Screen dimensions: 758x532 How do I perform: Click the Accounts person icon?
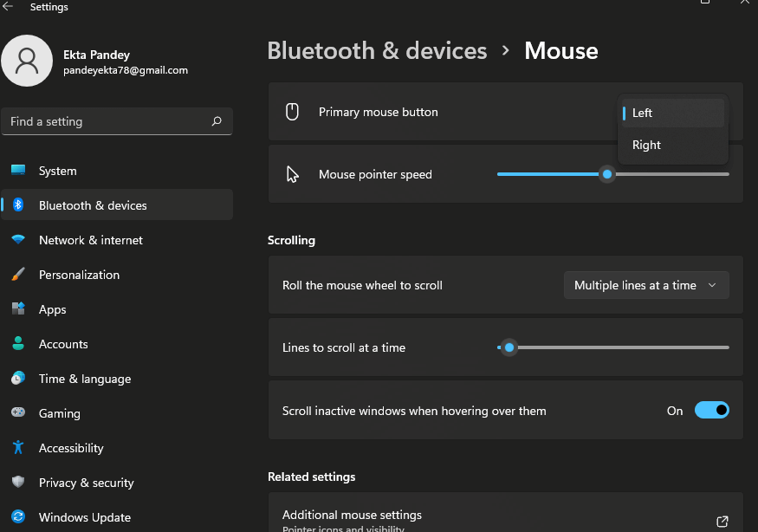[x=18, y=344]
